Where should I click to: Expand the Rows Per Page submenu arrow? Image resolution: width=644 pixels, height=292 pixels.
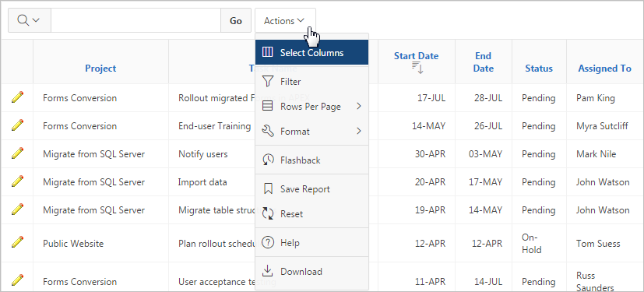click(358, 107)
